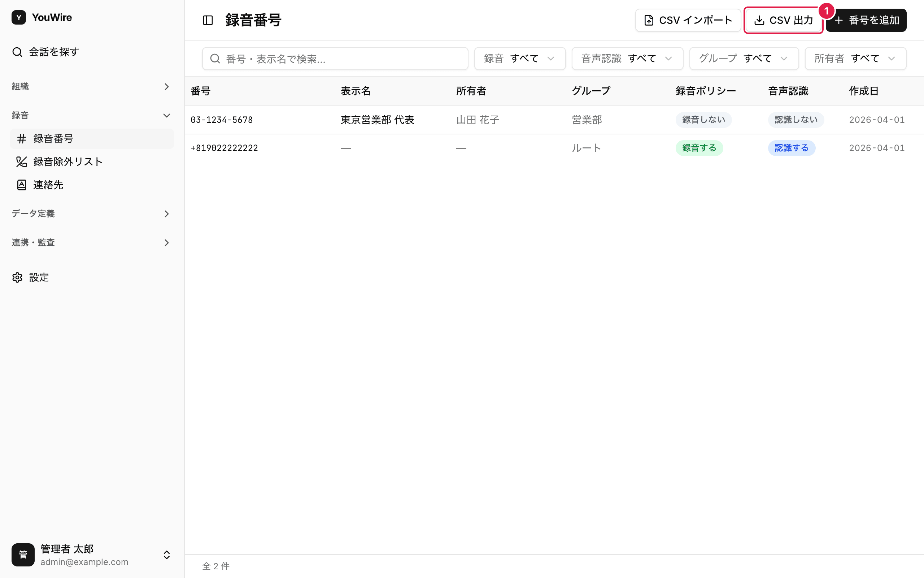Click the 番号・表示名で検索 search field
This screenshot has width=924, height=578.
(335, 59)
